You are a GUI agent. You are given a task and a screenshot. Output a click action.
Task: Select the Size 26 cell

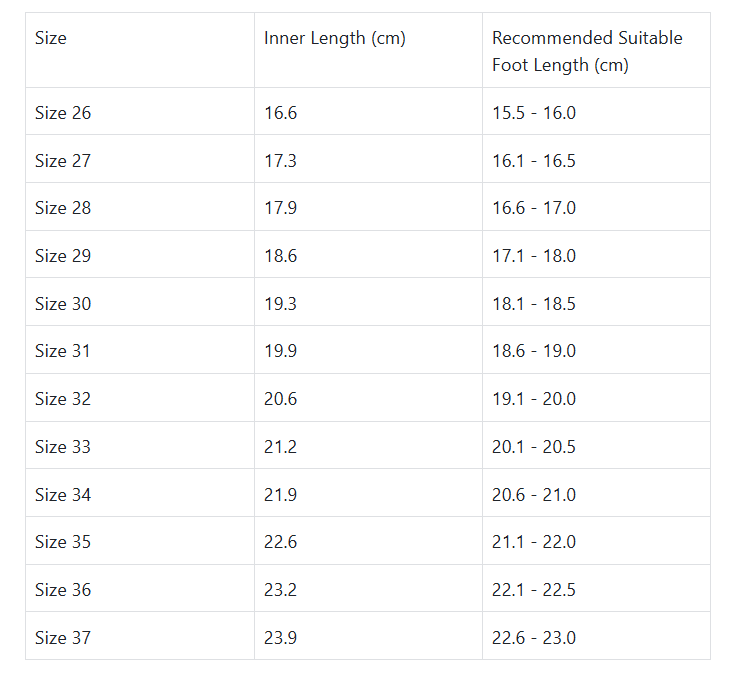coord(63,113)
